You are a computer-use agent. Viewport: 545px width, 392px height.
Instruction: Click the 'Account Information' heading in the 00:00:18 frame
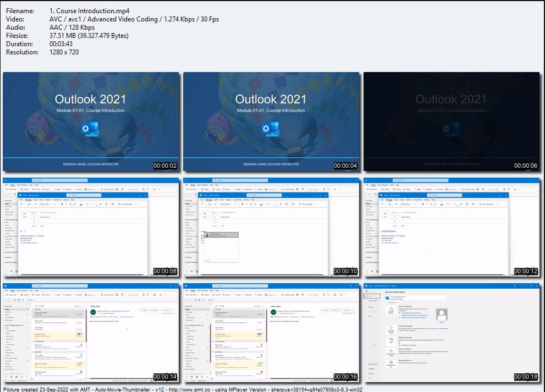point(395,292)
